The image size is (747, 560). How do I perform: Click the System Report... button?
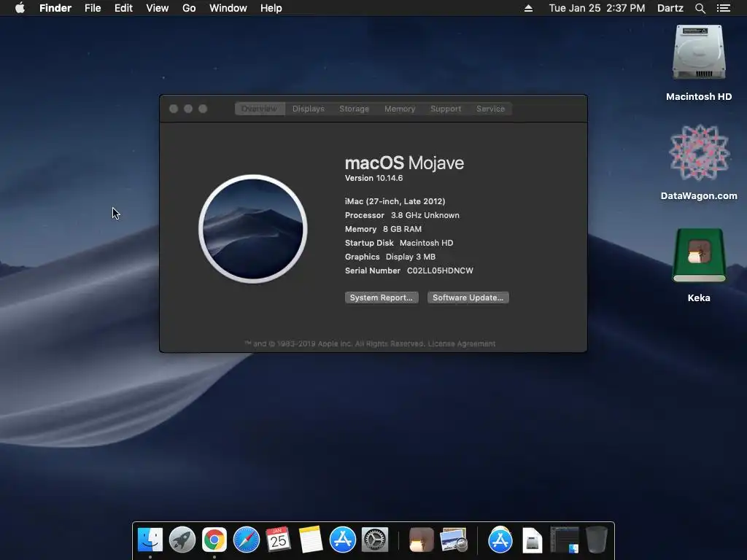coord(381,297)
